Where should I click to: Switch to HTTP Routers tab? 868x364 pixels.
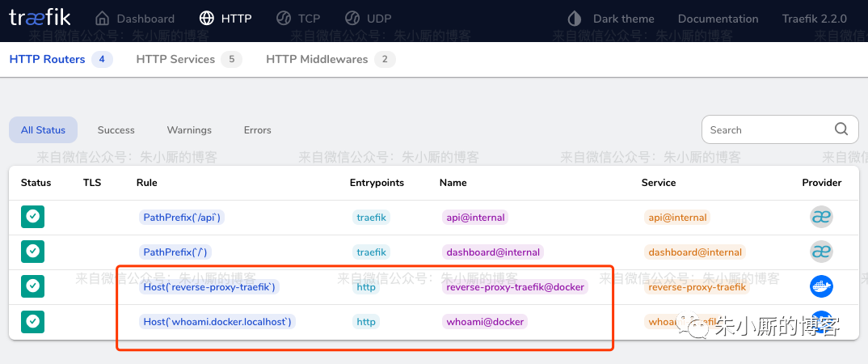coord(61,59)
